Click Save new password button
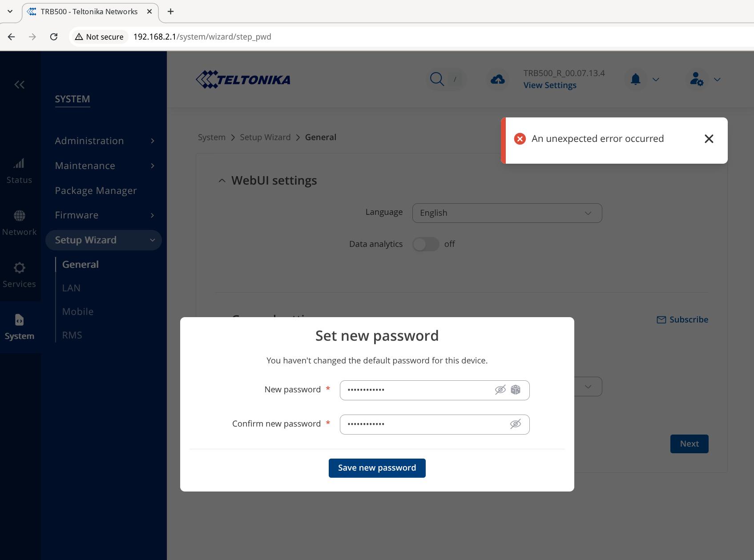Image resolution: width=754 pixels, height=560 pixels. pyautogui.click(x=377, y=468)
